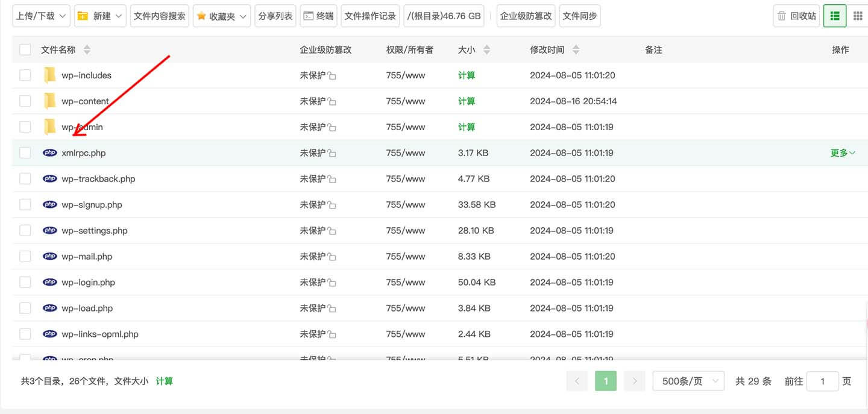Open the 新建 dropdown
This screenshot has width=868, height=414.
(x=100, y=16)
